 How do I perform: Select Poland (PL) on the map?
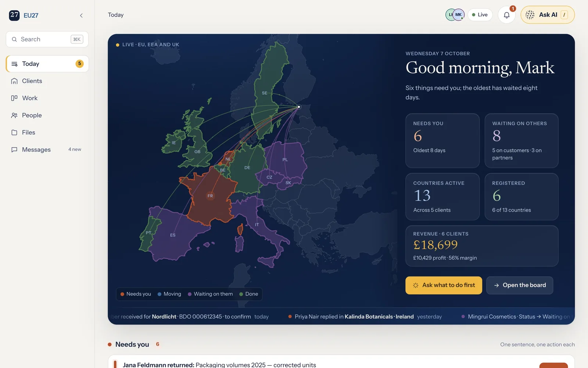(285, 160)
